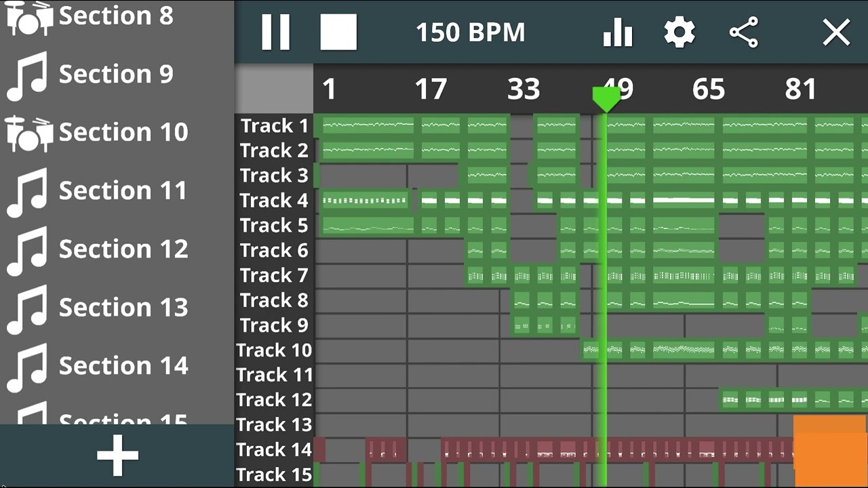Select the Track 3 header

274,176
